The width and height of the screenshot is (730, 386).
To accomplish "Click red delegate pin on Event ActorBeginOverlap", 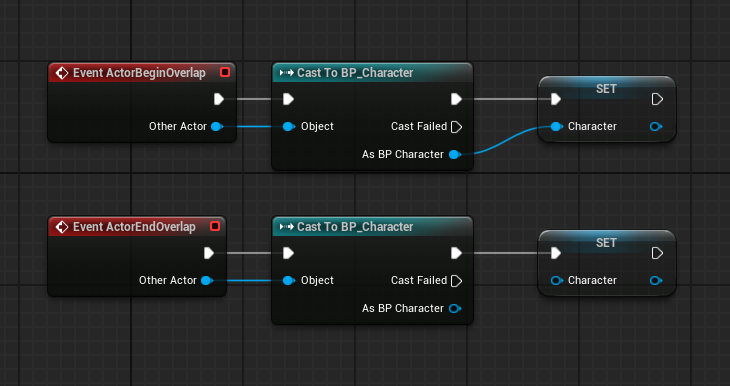I will coord(225,72).
